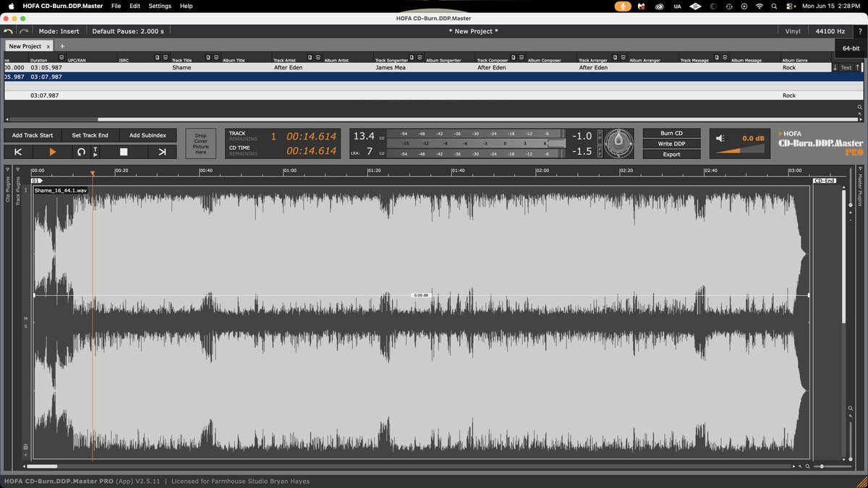868x488 pixels.
Task: Click Track Songwriter column copy icon
Action: click(412, 57)
